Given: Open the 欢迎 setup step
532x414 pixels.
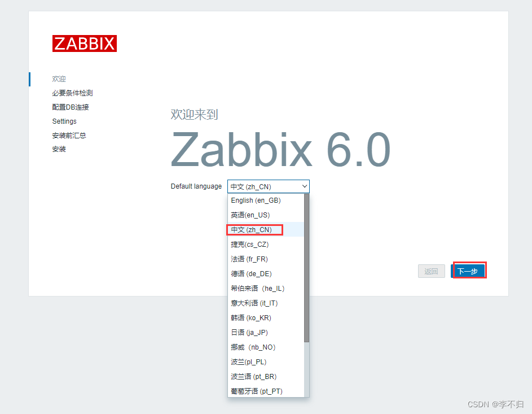Looking at the screenshot, I should coord(59,79).
